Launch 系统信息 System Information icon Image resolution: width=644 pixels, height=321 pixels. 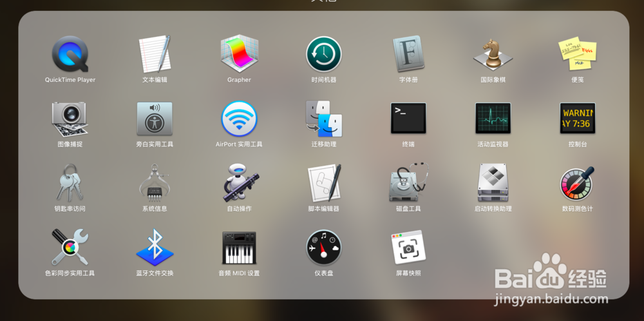(155, 182)
